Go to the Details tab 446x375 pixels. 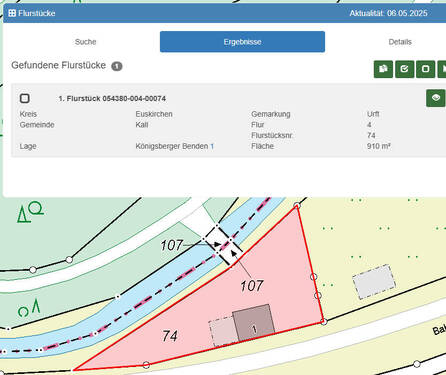[400, 42]
